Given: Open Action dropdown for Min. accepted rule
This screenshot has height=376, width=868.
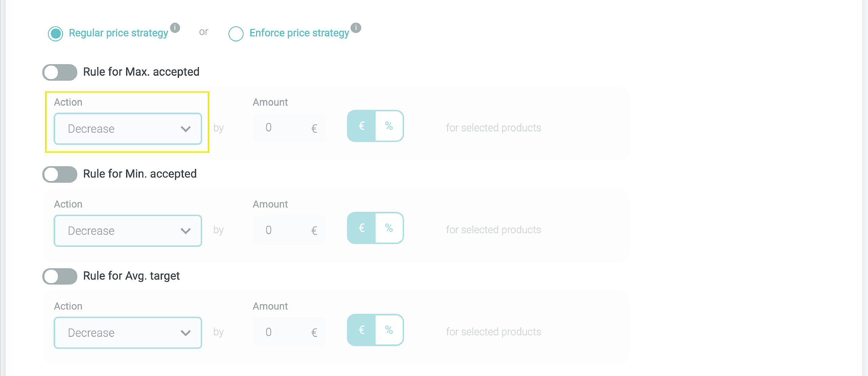Looking at the screenshot, I should pos(128,231).
